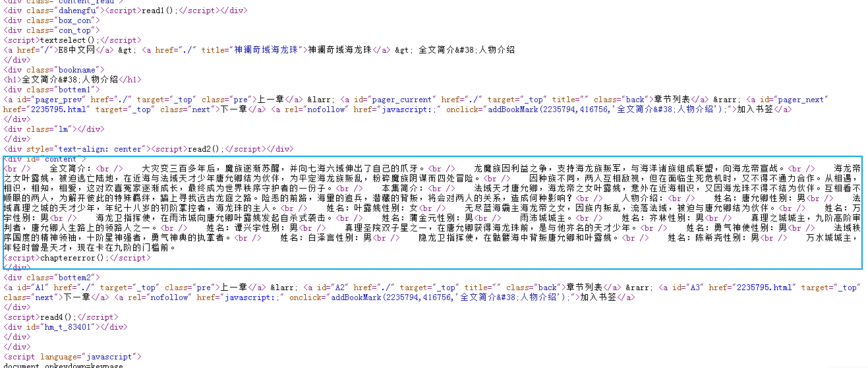Screen dimensions: 868x368
Task: Click the "text-align: center" style value
Action: coord(101,149)
